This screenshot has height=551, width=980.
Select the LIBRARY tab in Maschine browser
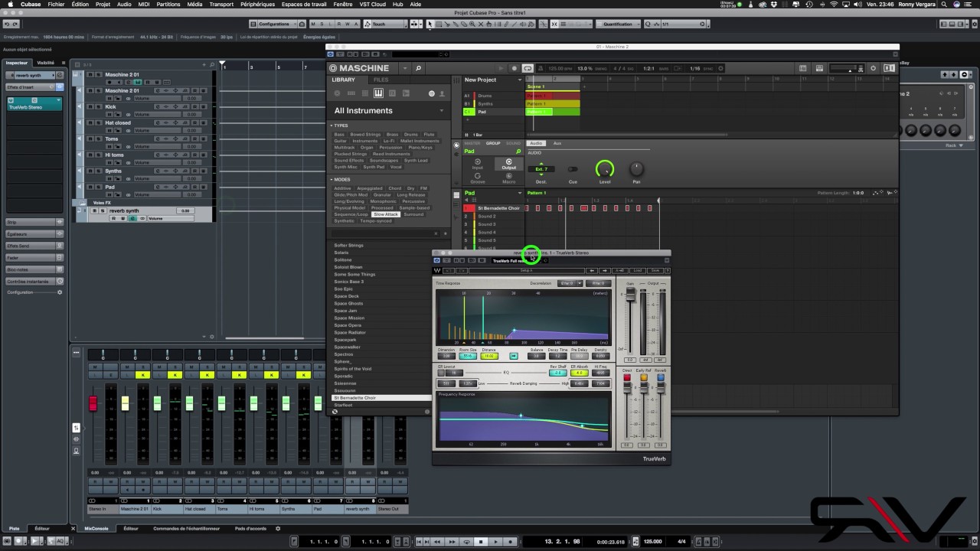click(343, 80)
